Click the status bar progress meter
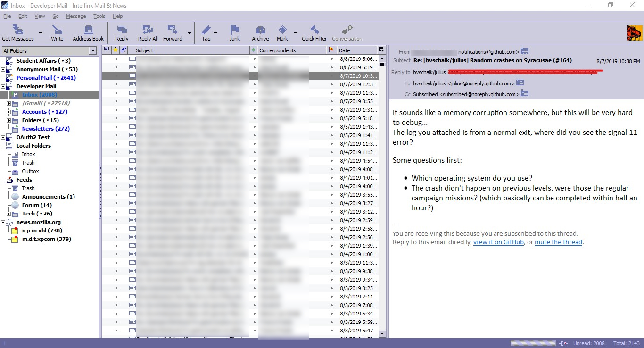The width and height of the screenshot is (644, 348). 534,343
